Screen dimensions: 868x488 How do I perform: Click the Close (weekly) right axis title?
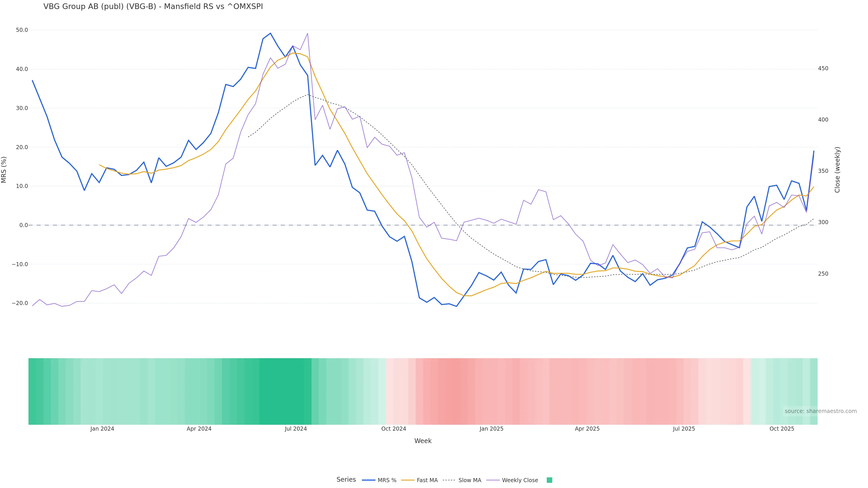(837, 170)
